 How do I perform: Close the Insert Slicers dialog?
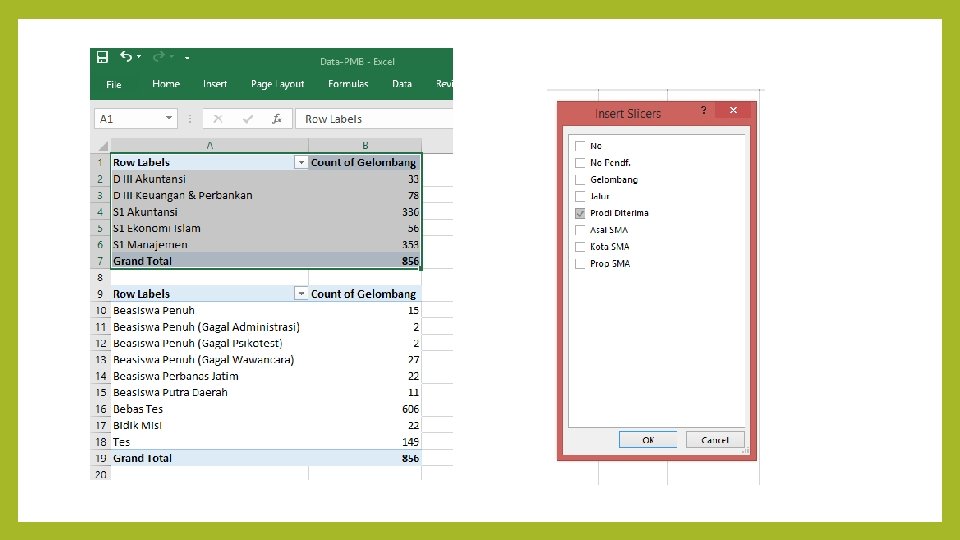point(733,110)
